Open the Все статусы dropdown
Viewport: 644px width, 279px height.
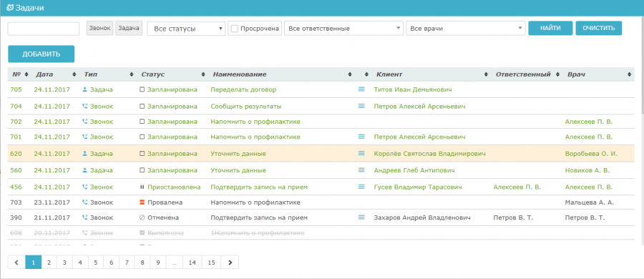coord(186,29)
